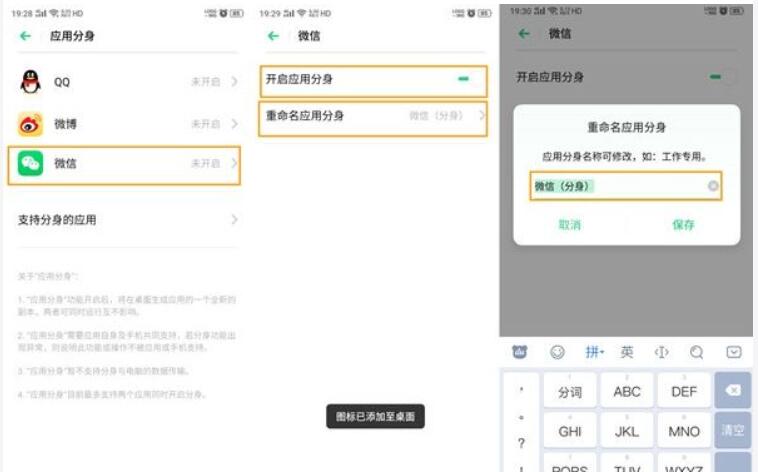Tap 微信（分身） value in rename row

(x=436, y=116)
